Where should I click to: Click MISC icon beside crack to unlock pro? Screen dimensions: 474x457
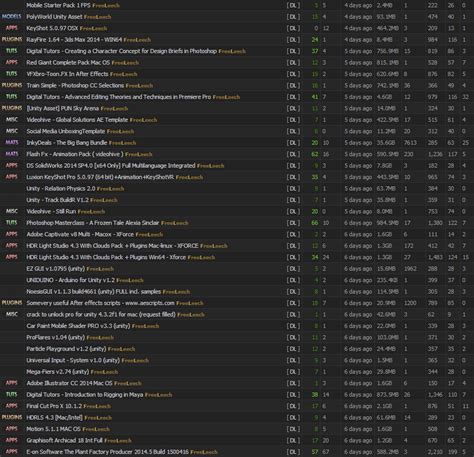coord(12,314)
